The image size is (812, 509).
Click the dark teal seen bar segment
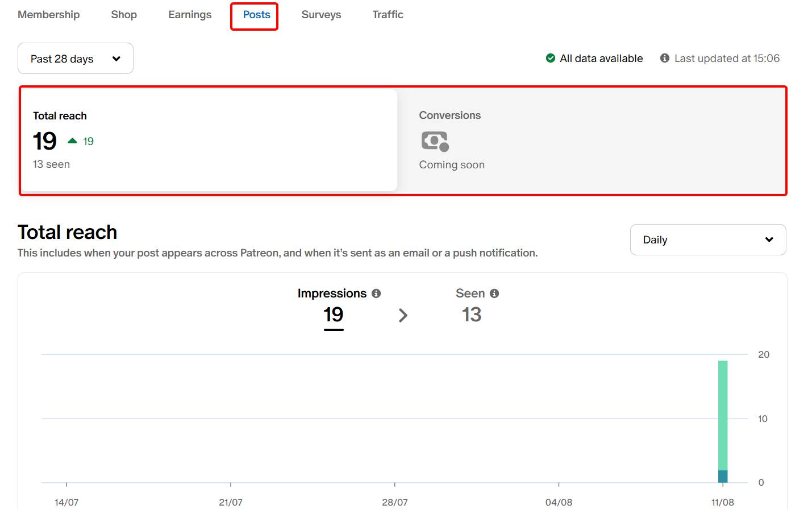(x=723, y=477)
